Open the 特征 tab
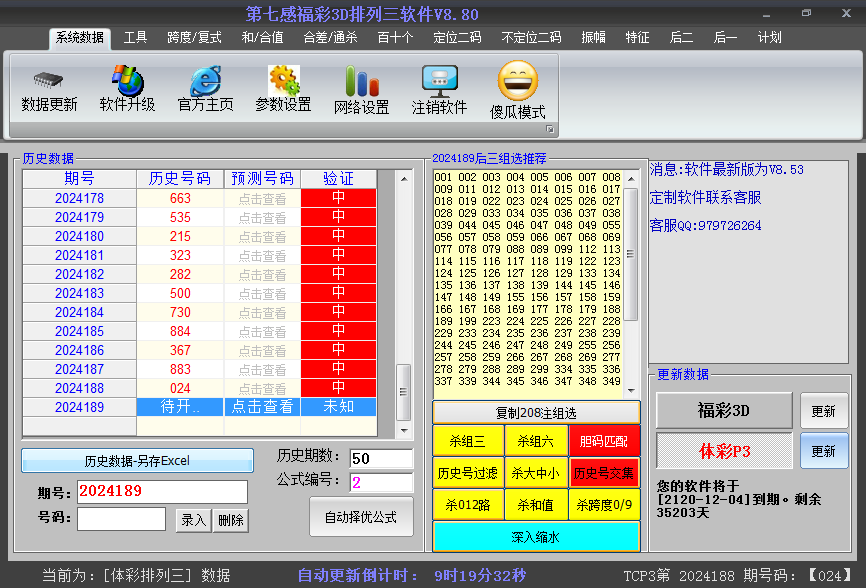This screenshot has width=866, height=588. coord(637,38)
